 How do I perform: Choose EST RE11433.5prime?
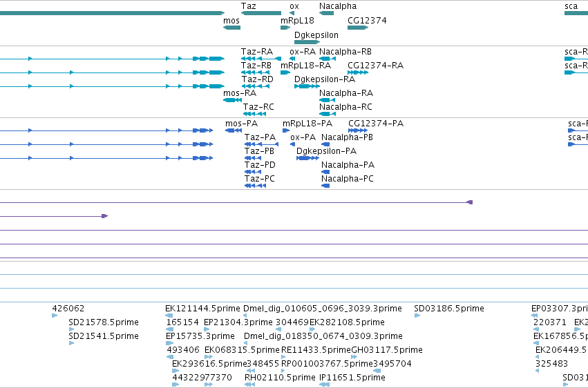(x=316, y=350)
